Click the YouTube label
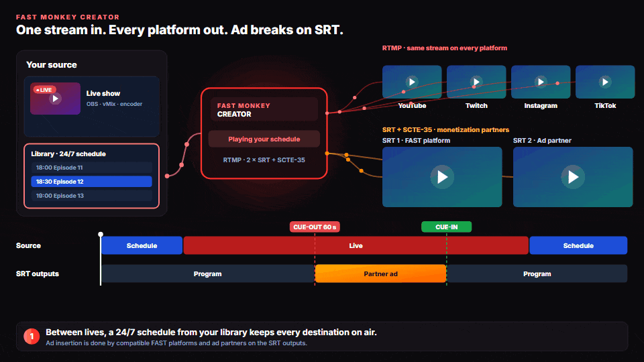Screen dimensions: 644x362 pyautogui.click(x=412, y=105)
